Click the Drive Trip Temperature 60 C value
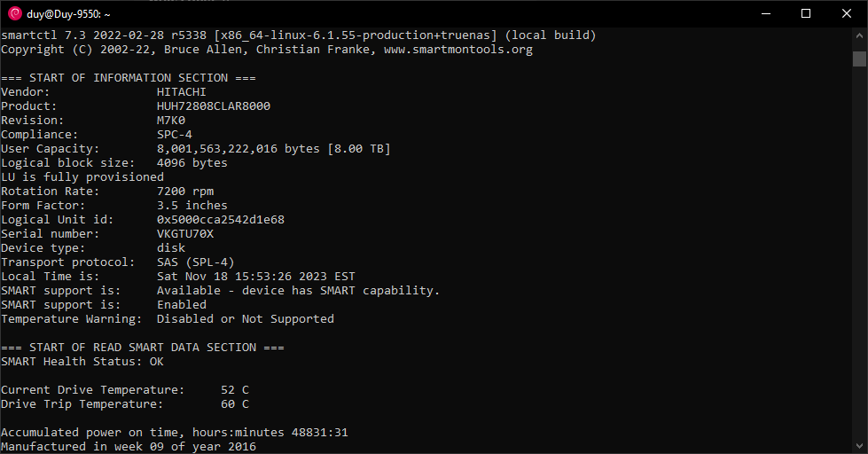Image resolution: width=868 pixels, height=454 pixels. [x=235, y=404]
